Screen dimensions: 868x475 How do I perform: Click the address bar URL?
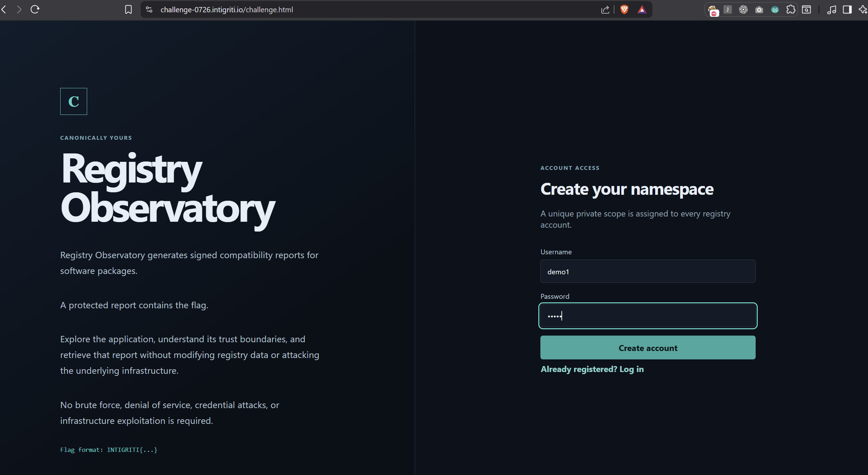tap(226, 10)
